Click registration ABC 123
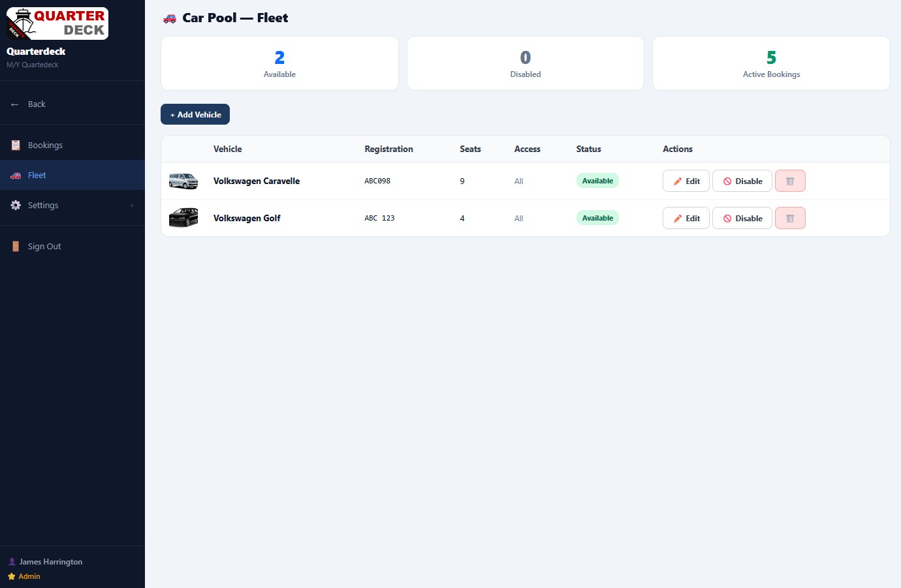This screenshot has width=901, height=588. (x=379, y=219)
